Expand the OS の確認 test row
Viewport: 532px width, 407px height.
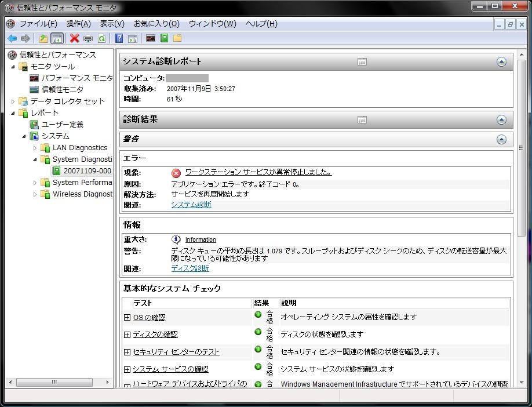(127, 317)
